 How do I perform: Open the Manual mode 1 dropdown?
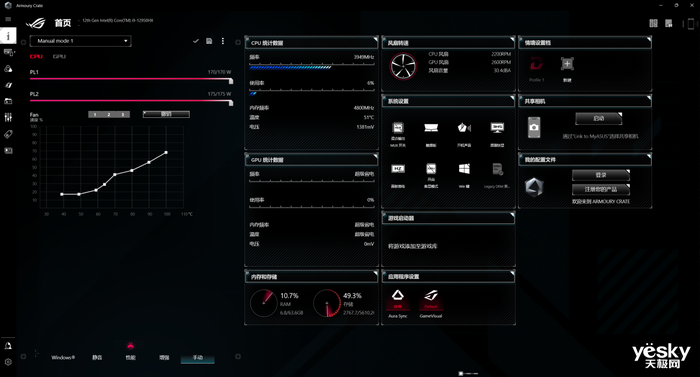pyautogui.click(x=80, y=41)
